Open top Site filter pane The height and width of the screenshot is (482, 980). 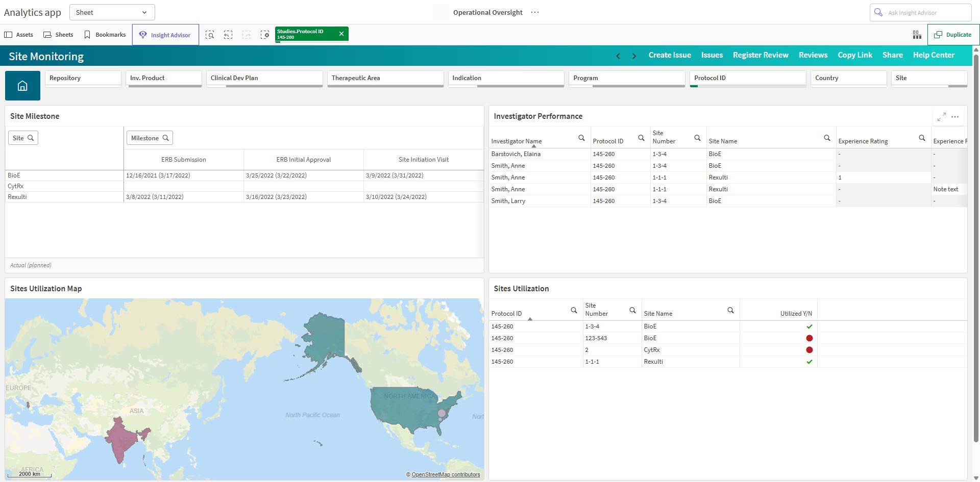929,79
